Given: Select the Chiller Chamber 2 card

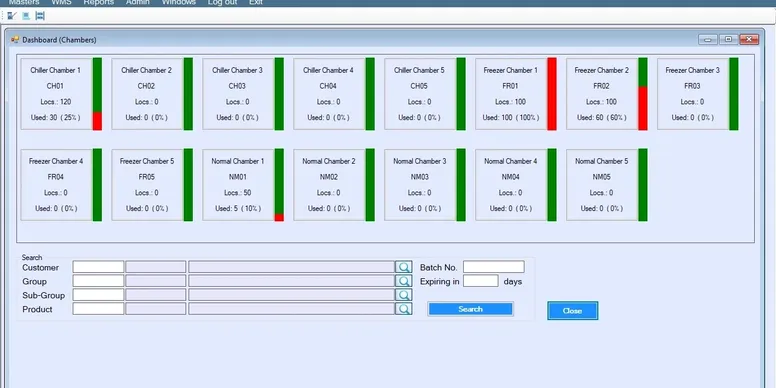Looking at the screenshot, I should pyautogui.click(x=147, y=94).
